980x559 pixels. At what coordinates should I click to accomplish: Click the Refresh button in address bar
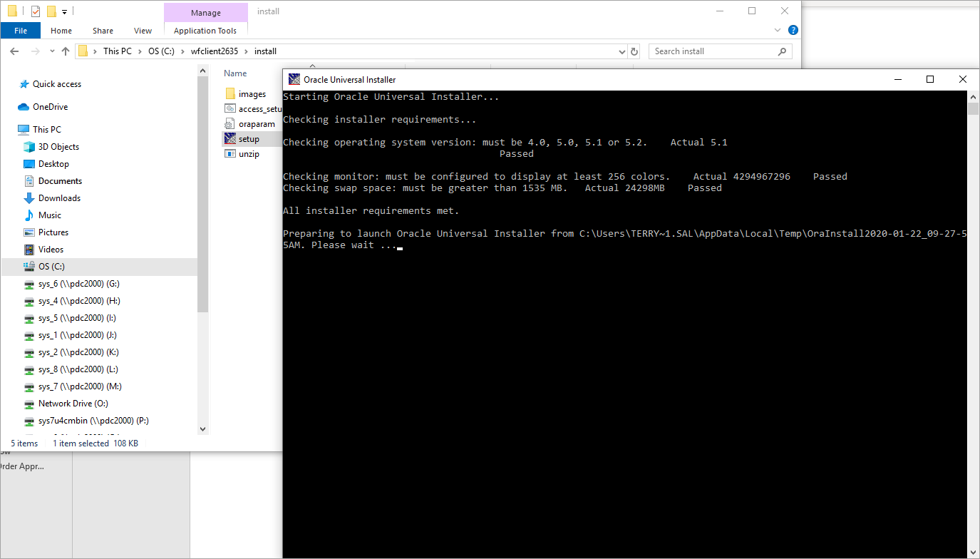[634, 51]
